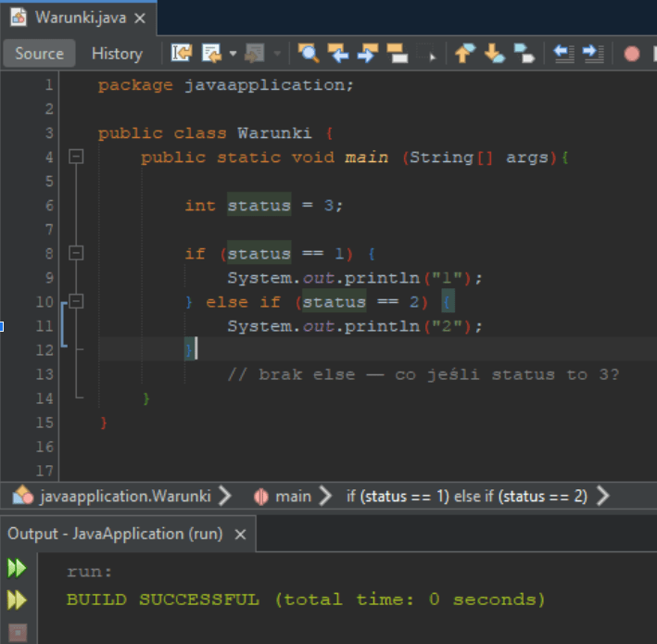Screen dimensions: 657x644
Task: Click the javaapplication.Warunki breadcrumb
Action: pyautogui.click(x=125, y=496)
